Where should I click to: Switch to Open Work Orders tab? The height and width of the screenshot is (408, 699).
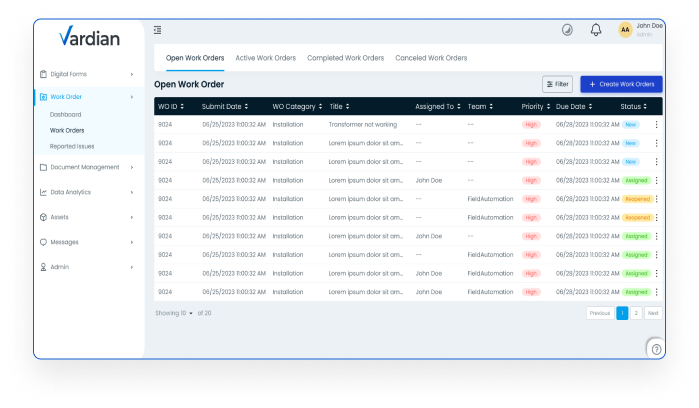coord(195,58)
